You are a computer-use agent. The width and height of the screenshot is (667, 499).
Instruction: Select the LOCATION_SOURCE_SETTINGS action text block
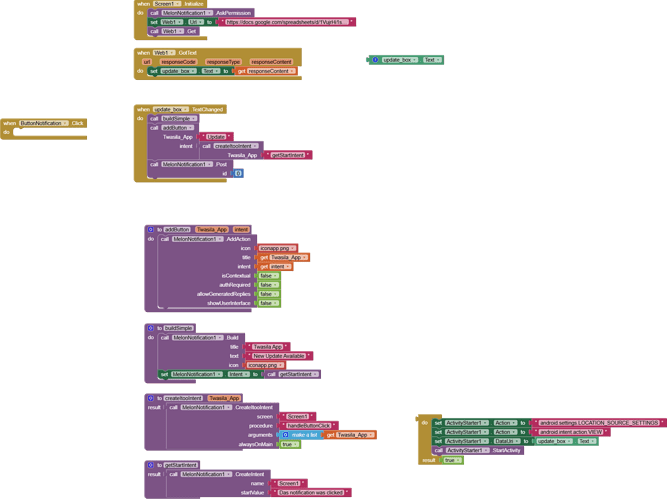(x=599, y=423)
